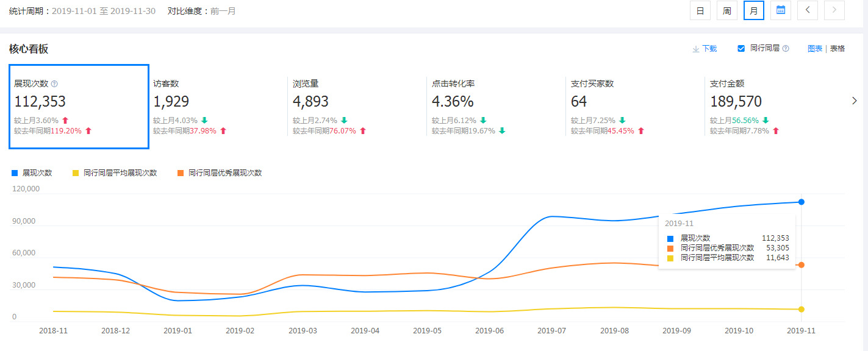The width and height of the screenshot is (868, 351).
Task: Switch period granularity to 周
Action: pos(727,10)
